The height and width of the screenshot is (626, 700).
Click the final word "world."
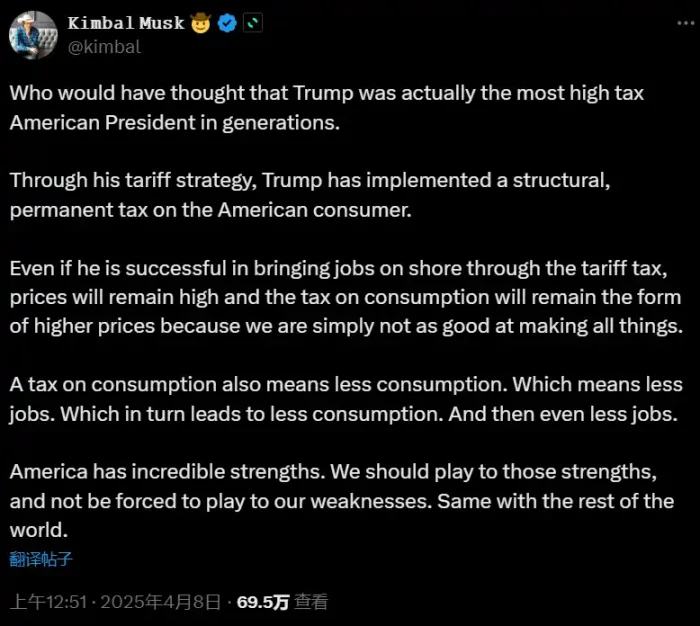coord(38,529)
